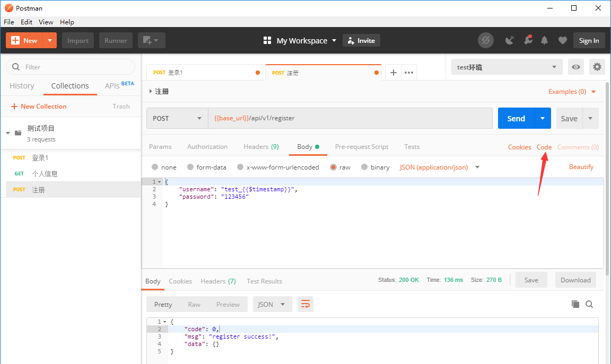Open settings wrench icon in header

pyautogui.click(x=528, y=40)
